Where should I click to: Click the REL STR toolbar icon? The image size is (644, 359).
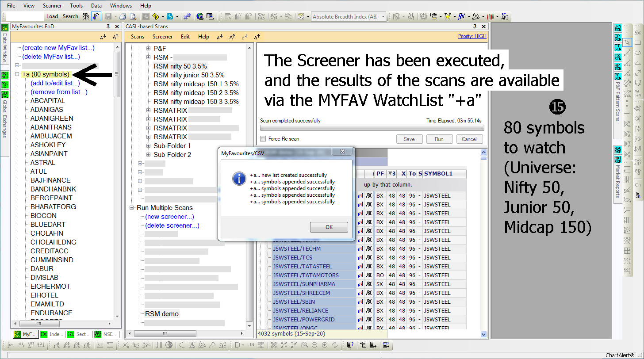[x=86, y=16]
